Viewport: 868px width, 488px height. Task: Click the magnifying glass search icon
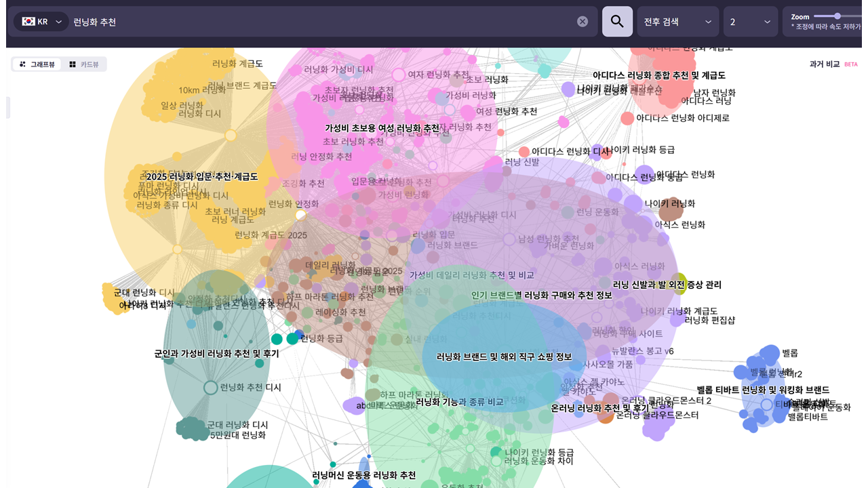pyautogui.click(x=616, y=21)
